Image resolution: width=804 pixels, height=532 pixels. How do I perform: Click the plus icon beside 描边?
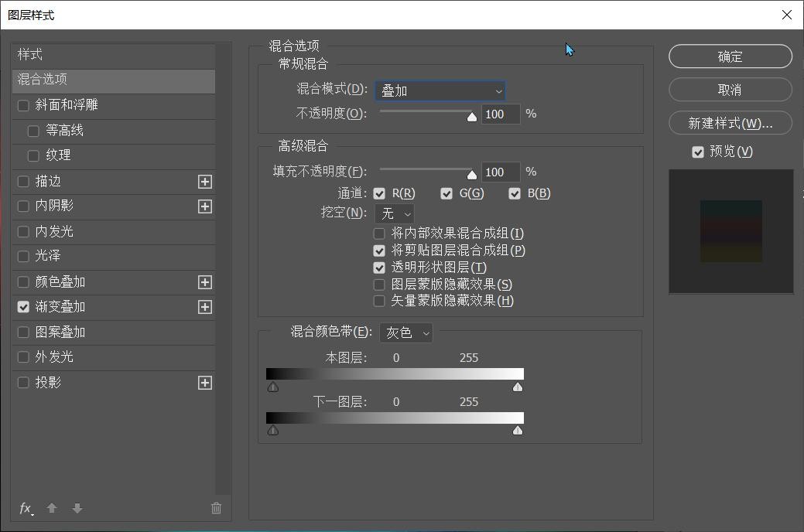tap(204, 182)
